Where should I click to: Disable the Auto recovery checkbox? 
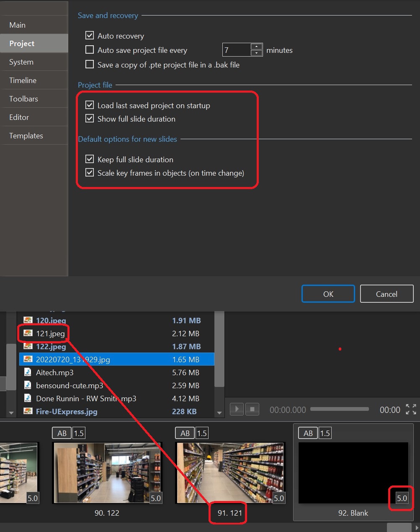90,36
